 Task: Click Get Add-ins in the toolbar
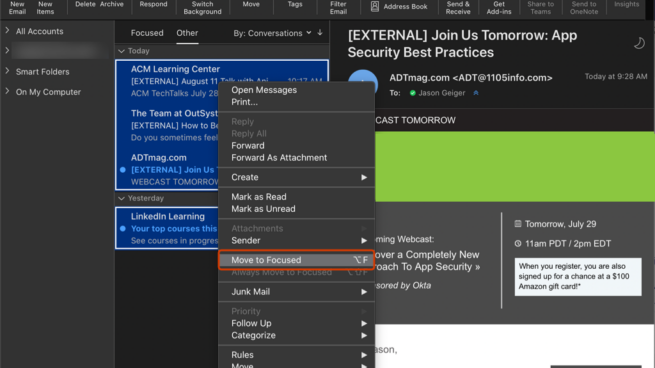(x=499, y=8)
